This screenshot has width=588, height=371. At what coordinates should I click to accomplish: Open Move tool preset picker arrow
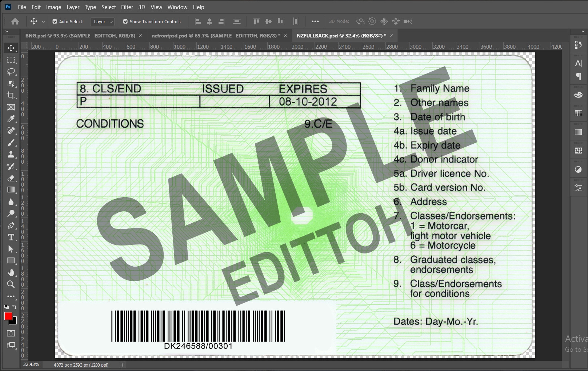click(x=43, y=22)
